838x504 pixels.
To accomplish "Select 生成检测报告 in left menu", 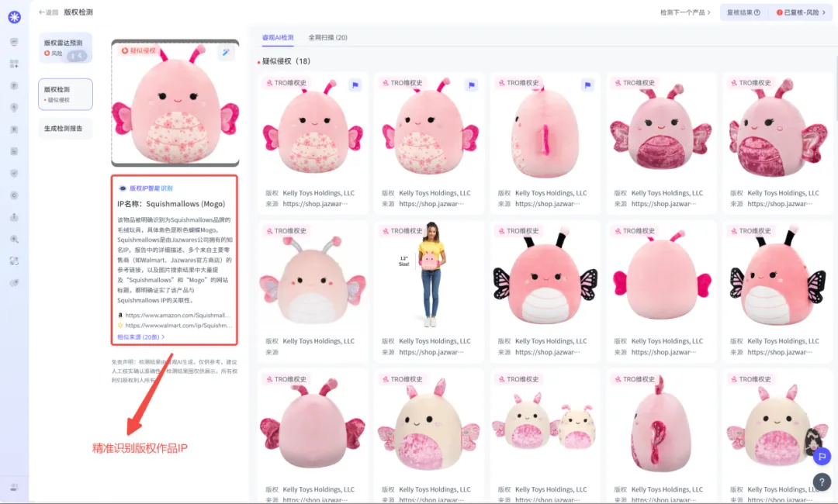I will [x=65, y=129].
